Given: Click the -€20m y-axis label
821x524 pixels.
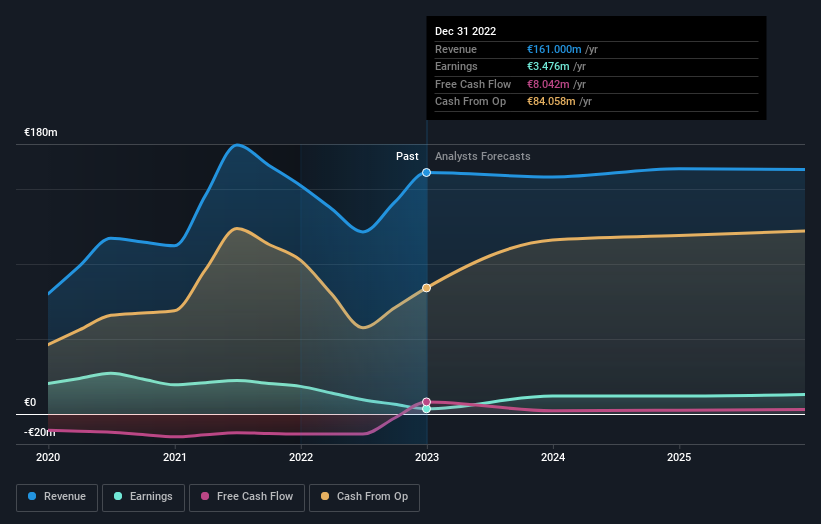Looking at the screenshot, I should (40, 432).
